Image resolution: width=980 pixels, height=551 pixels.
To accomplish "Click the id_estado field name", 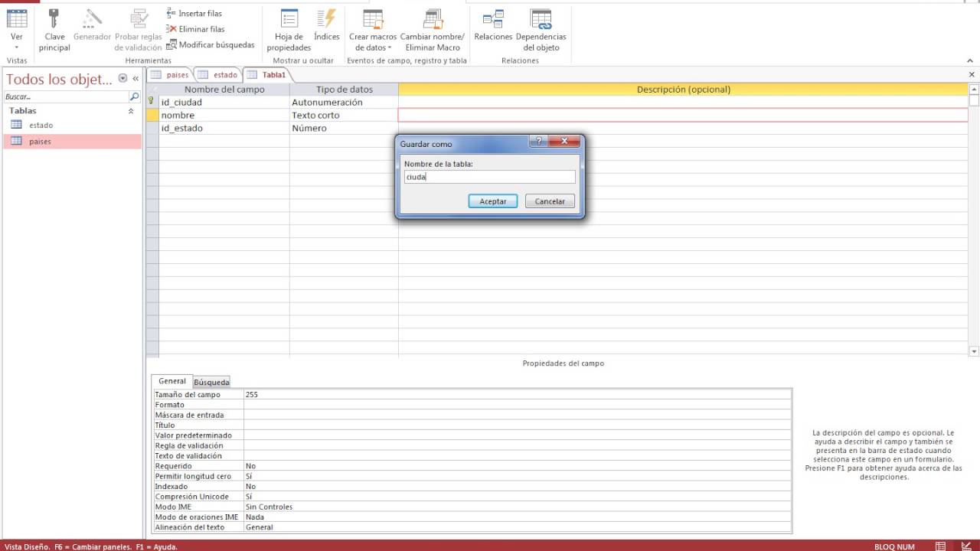I will coord(224,128).
